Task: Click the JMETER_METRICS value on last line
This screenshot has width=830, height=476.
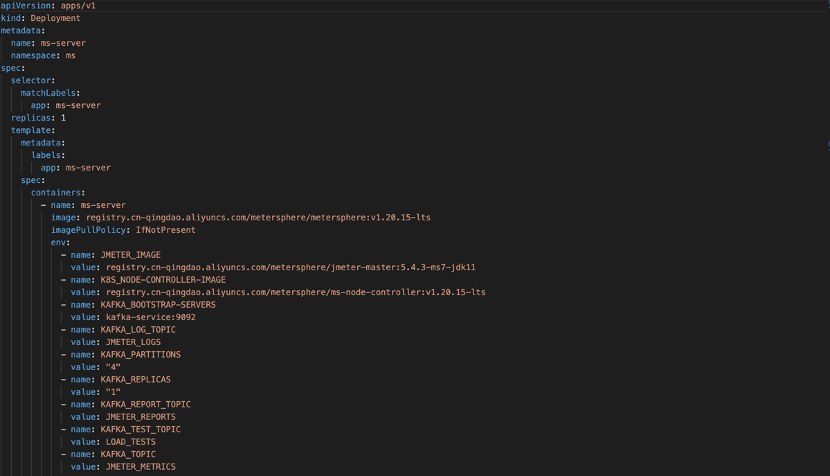Action: tap(141, 466)
